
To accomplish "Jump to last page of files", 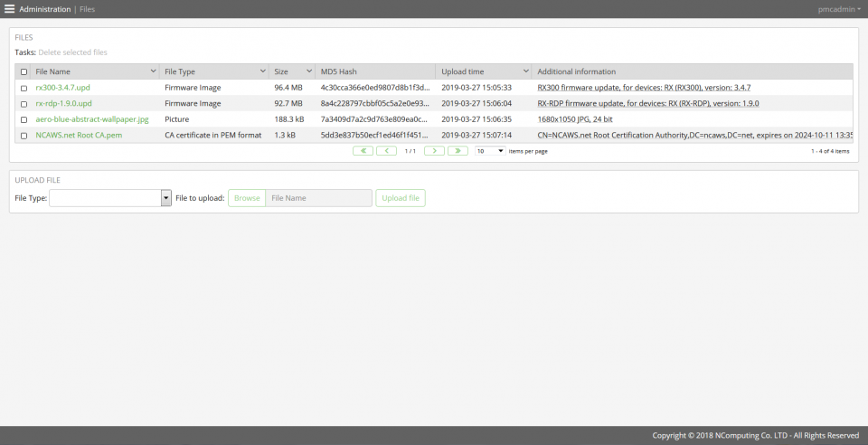I will coord(458,151).
